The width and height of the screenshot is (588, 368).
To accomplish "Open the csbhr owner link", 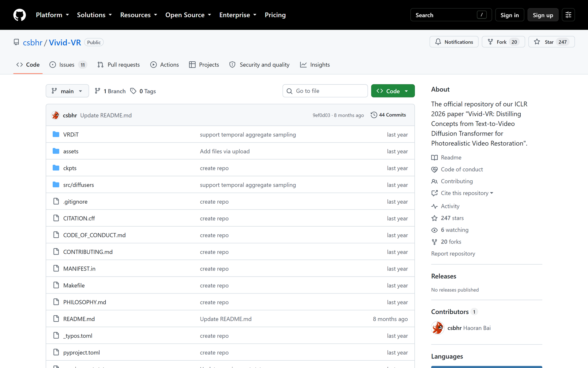I will point(32,42).
